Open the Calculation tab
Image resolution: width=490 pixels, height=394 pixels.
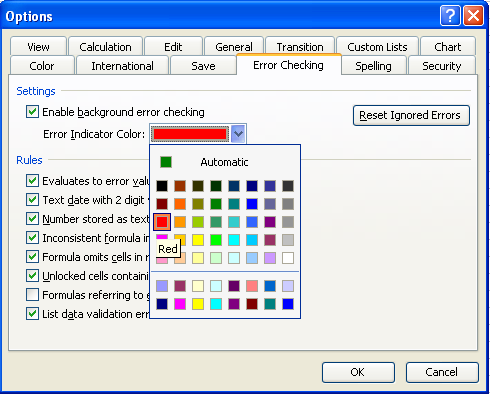tap(105, 47)
